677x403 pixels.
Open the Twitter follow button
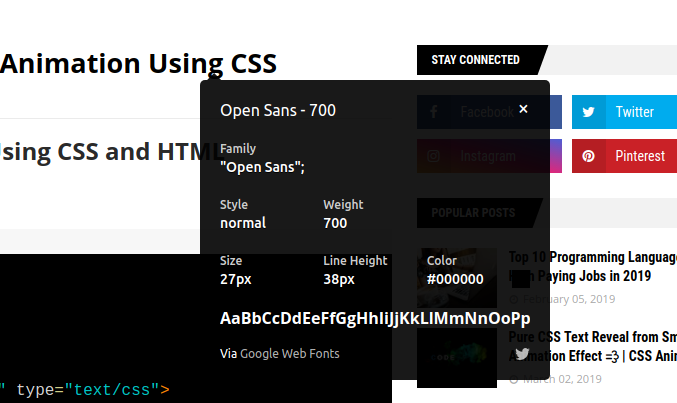click(x=624, y=112)
